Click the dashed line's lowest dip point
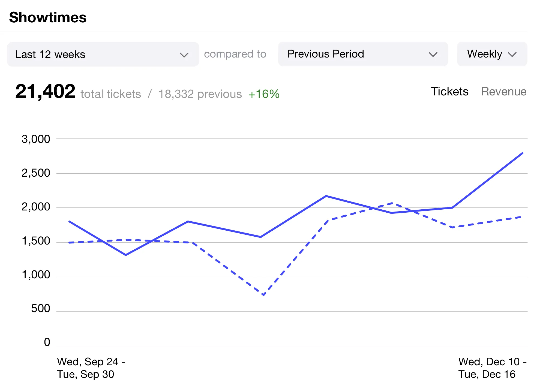 pyautogui.click(x=263, y=295)
